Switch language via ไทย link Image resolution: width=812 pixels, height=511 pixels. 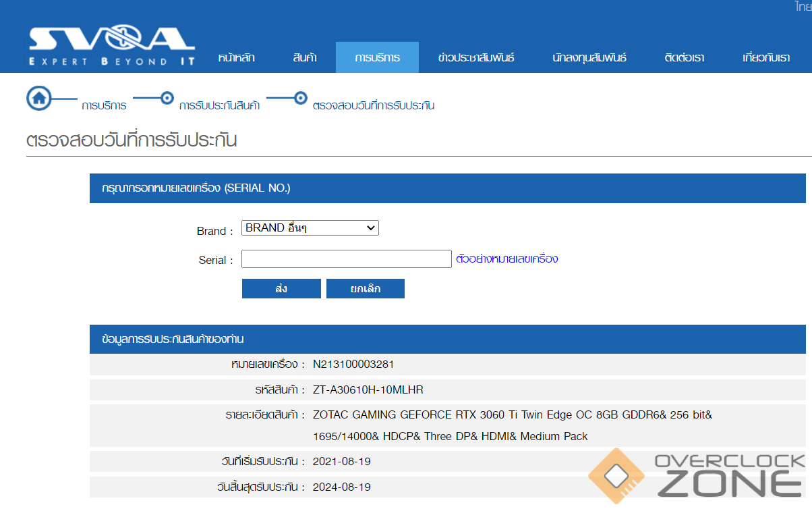point(803,7)
